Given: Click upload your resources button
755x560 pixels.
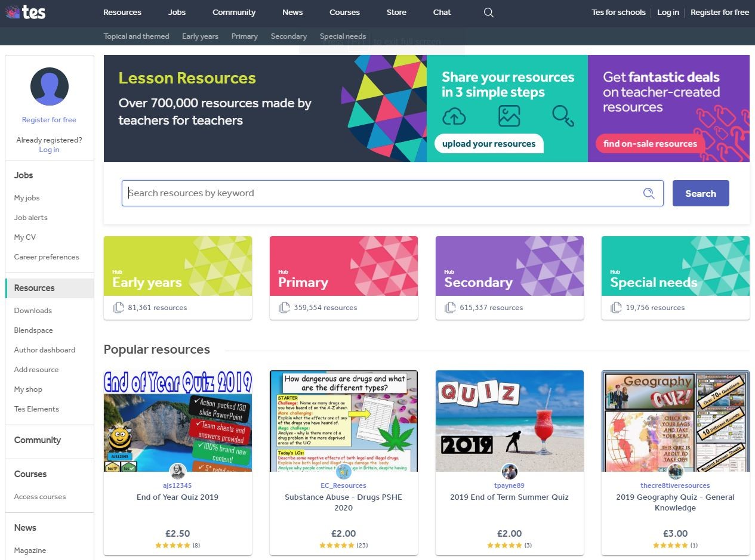Looking at the screenshot, I should pyautogui.click(x=489, y=144).
